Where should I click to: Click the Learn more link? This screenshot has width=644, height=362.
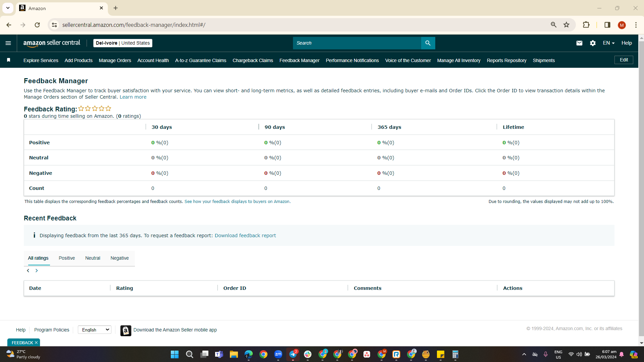(133, 97)
